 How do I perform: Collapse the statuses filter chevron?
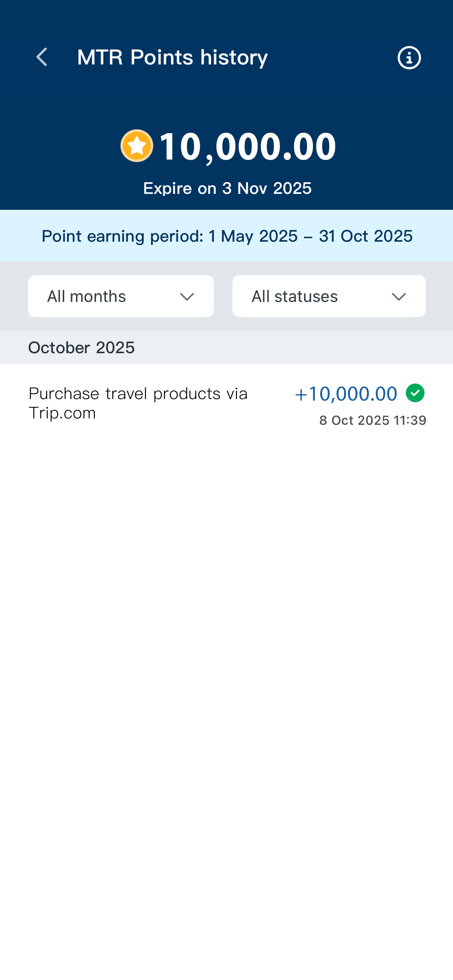coord(399,296)
